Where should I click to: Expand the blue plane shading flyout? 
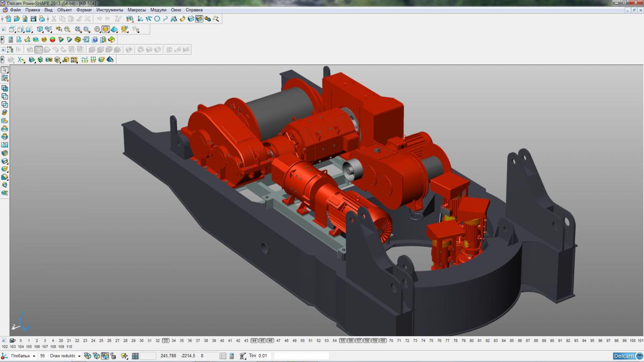coord(114,29)
